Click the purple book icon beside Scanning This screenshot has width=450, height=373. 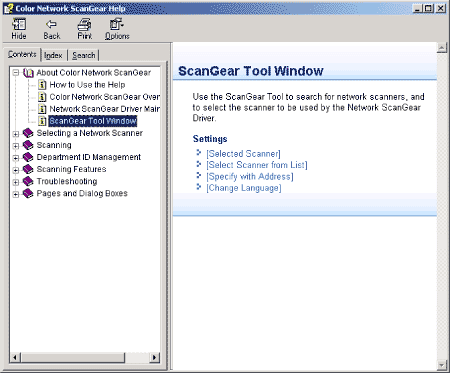(28, 145)
